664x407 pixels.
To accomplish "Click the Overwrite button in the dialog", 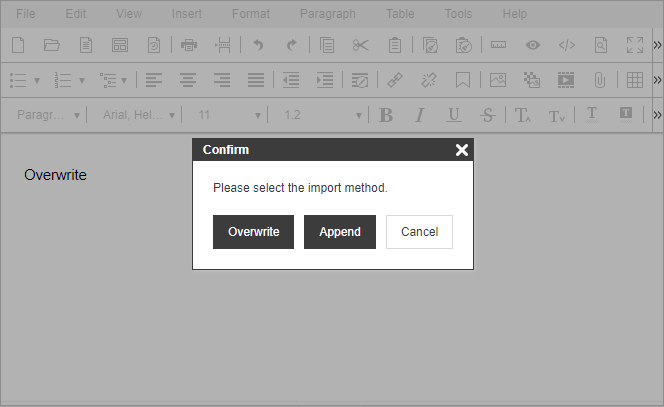I will [253, 232].
